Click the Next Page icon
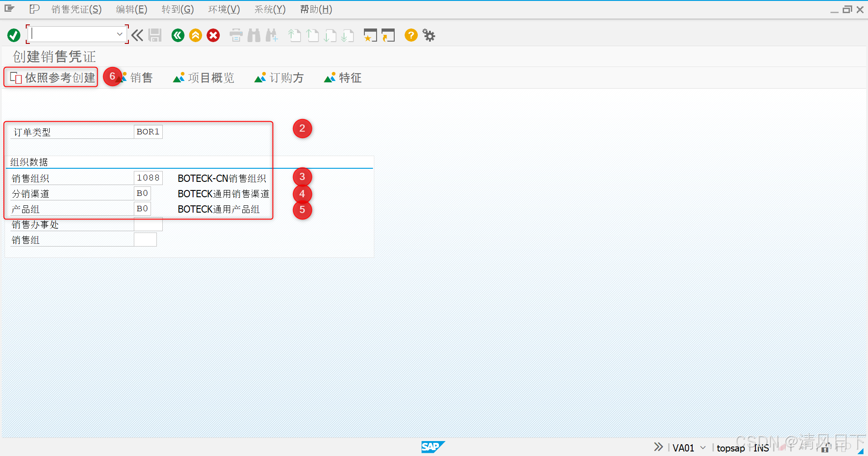 (330, 35)
